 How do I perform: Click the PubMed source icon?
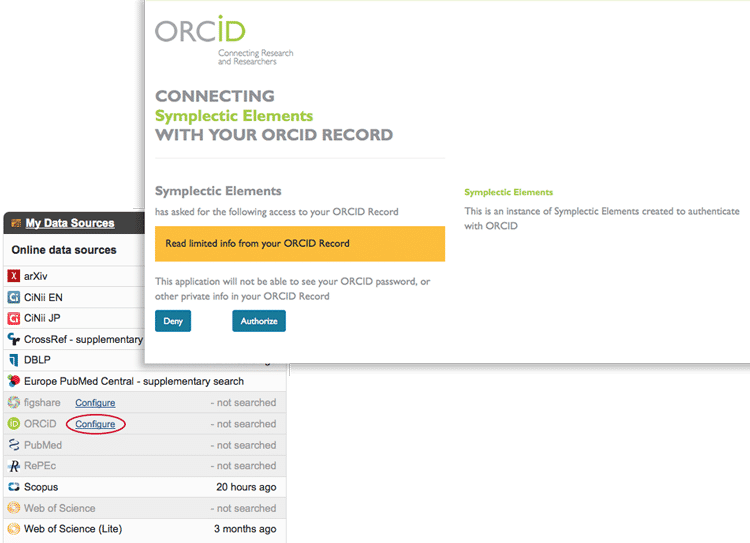pyautogui.click(x=14, y=445)
